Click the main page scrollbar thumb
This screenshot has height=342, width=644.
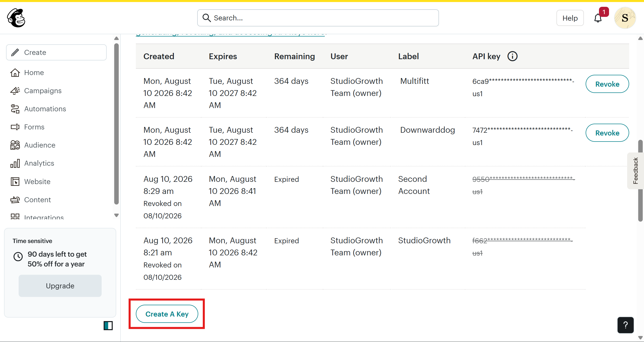[x=640, y=181]
